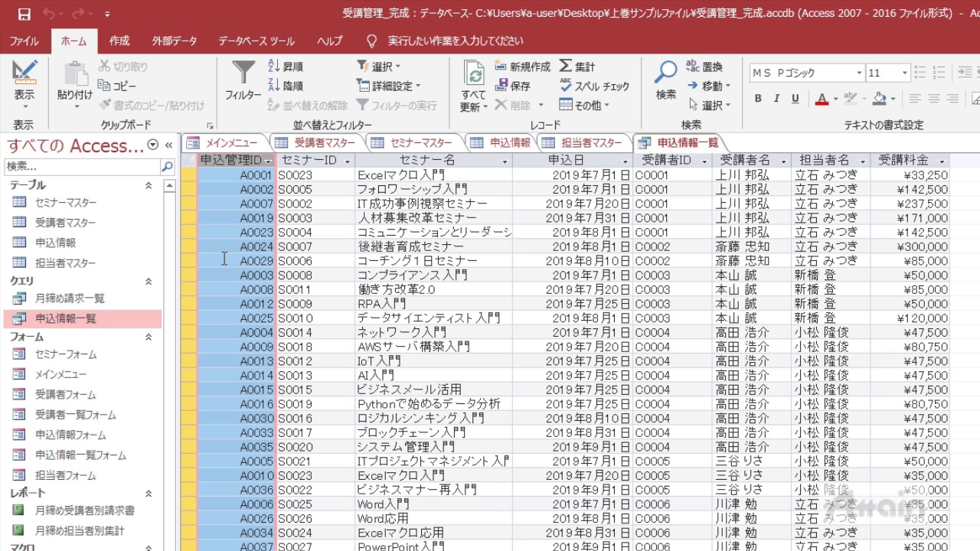Click the 降順 descending sort icon
980x551 pixels.
coord(274,86)
